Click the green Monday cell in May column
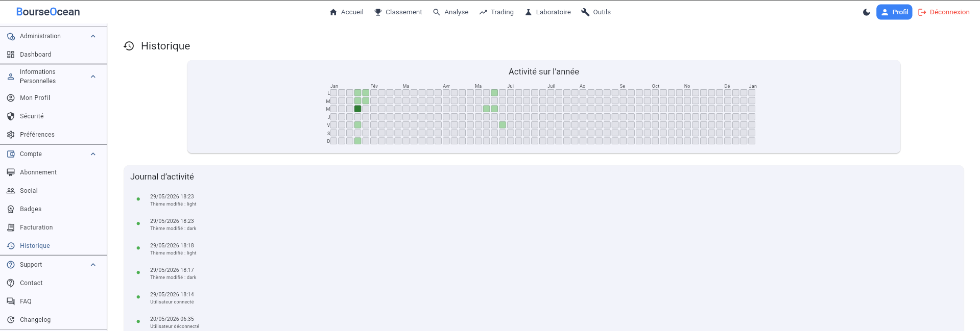The image size is (980, 331). coord(494,93)
